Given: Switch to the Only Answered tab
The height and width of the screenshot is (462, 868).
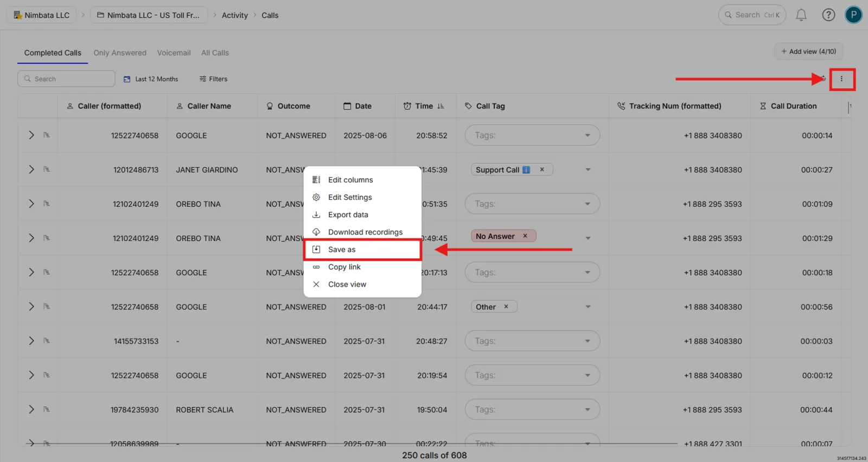Looking at the screenshot, I should [x=120, y=53].
